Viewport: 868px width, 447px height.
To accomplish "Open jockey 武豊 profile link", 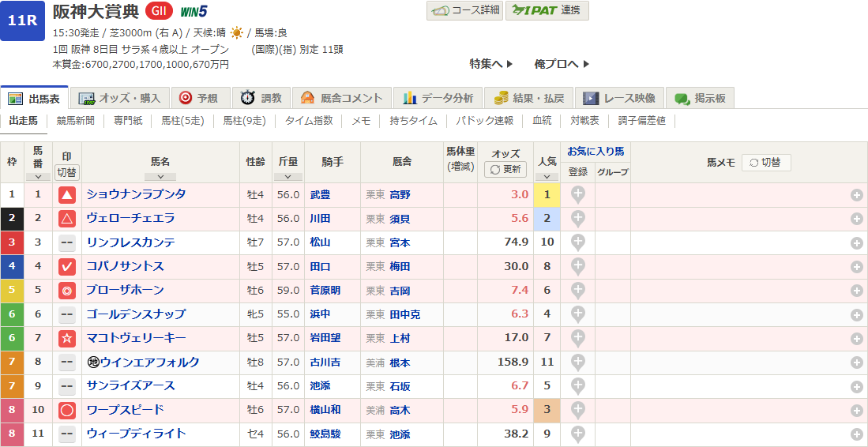I will click(321, 195).
